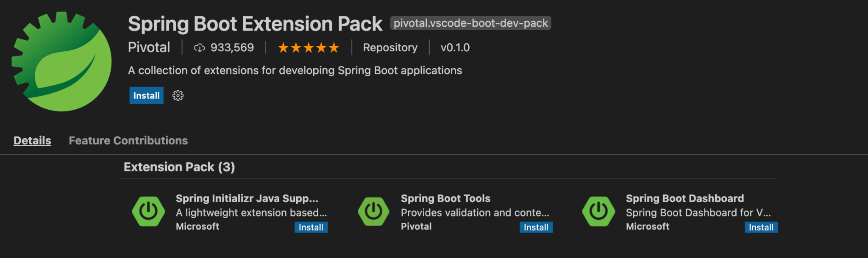Click the pivotal.vscode-boot-dev-pack identifier badge
Viewport: 868px width, 258px height.
click(x=470, y=23)
